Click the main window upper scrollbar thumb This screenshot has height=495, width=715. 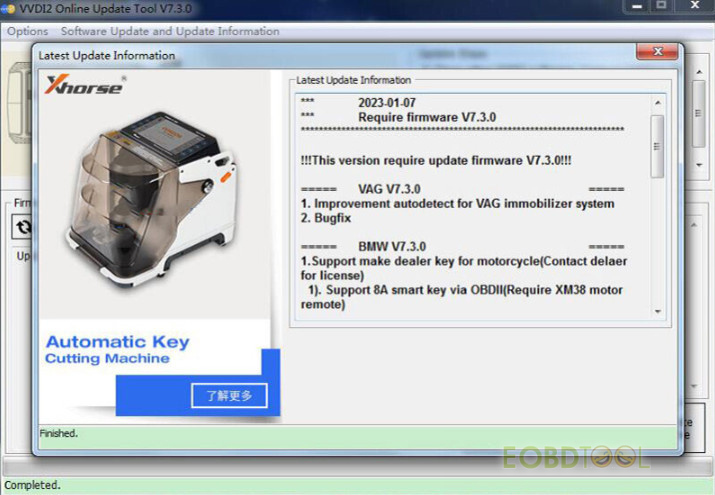coord(699,114)
